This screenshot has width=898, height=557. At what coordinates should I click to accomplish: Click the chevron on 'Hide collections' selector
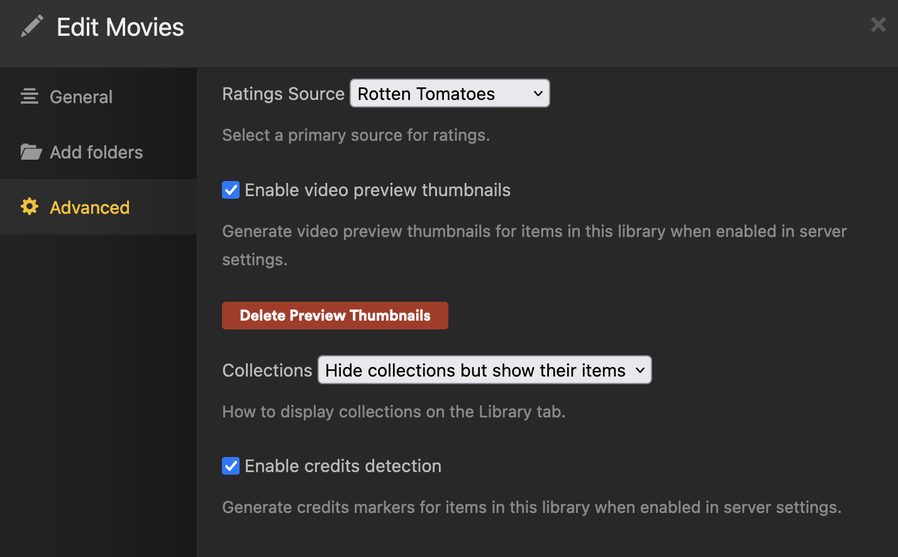[640, 370]
